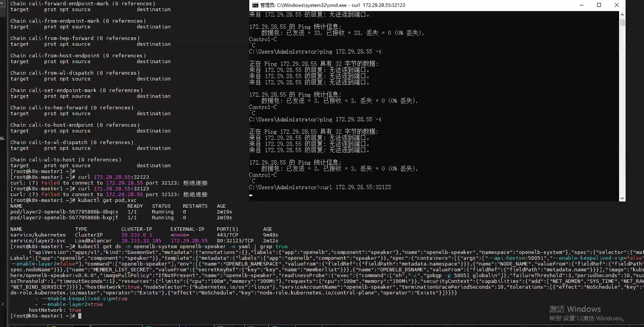
Task: Select 'Chain cali-from-hep-forward' line
Action: coord(75,38)
